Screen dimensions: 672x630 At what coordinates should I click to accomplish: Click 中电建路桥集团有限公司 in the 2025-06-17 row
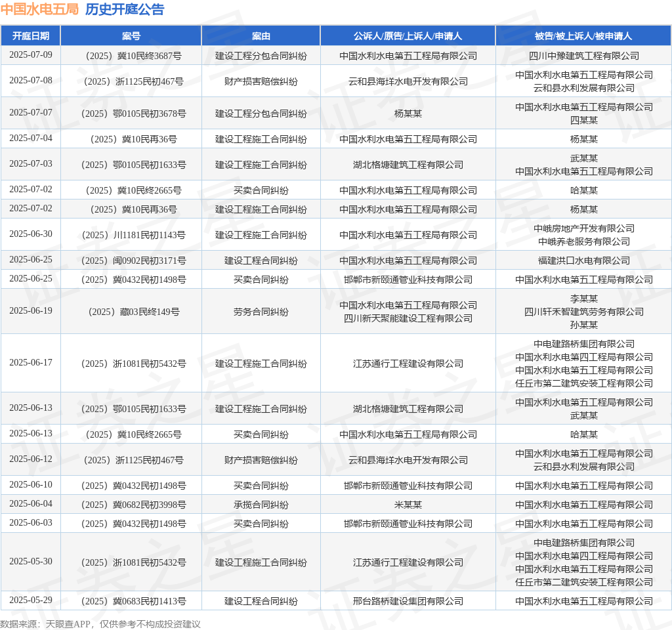(583, 344)
